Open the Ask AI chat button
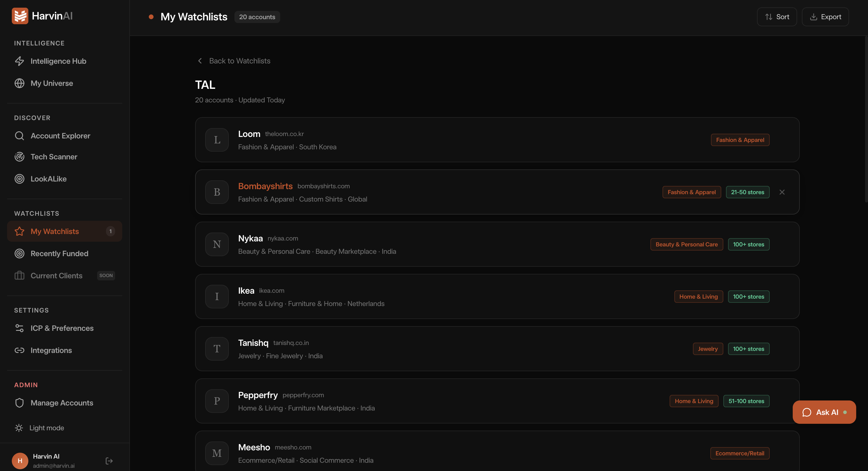This screenshot has width=868, height=471. coord(824,412)
